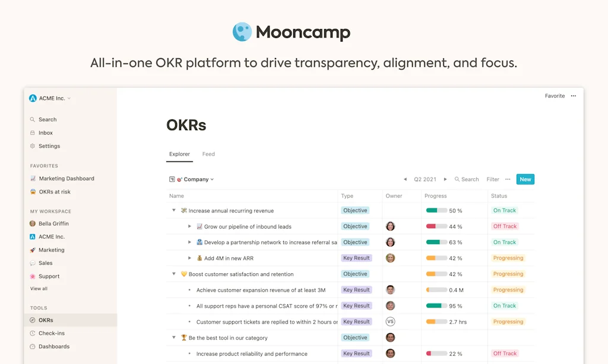608x364 pixels.
Task: Select Check-ins from the Tools section
Action: coord(50,333)
